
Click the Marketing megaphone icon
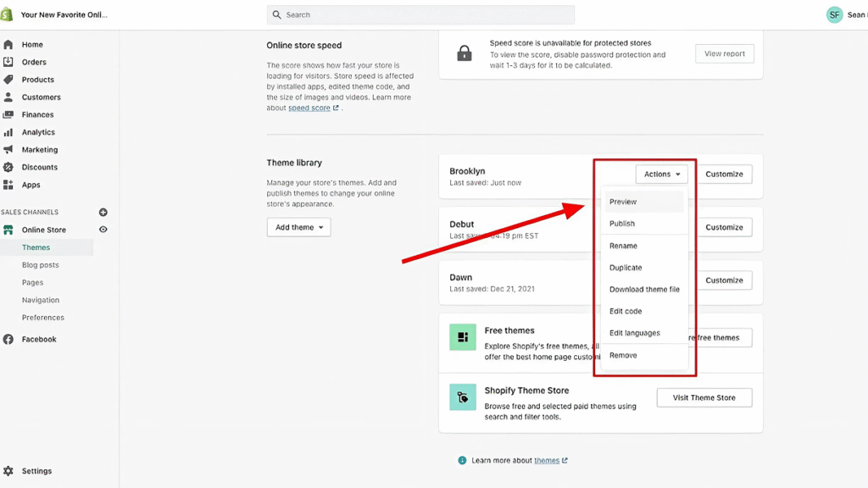tap(8, 149)
